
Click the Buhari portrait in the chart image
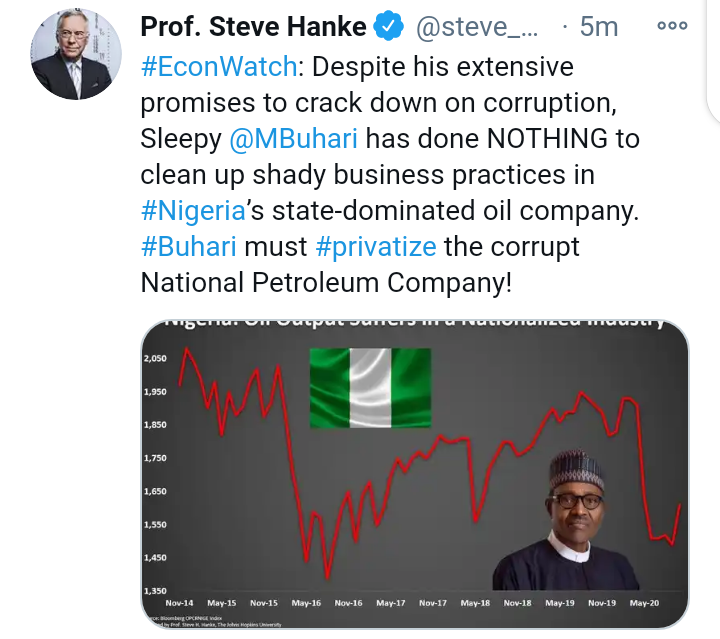tap(565, 520)
